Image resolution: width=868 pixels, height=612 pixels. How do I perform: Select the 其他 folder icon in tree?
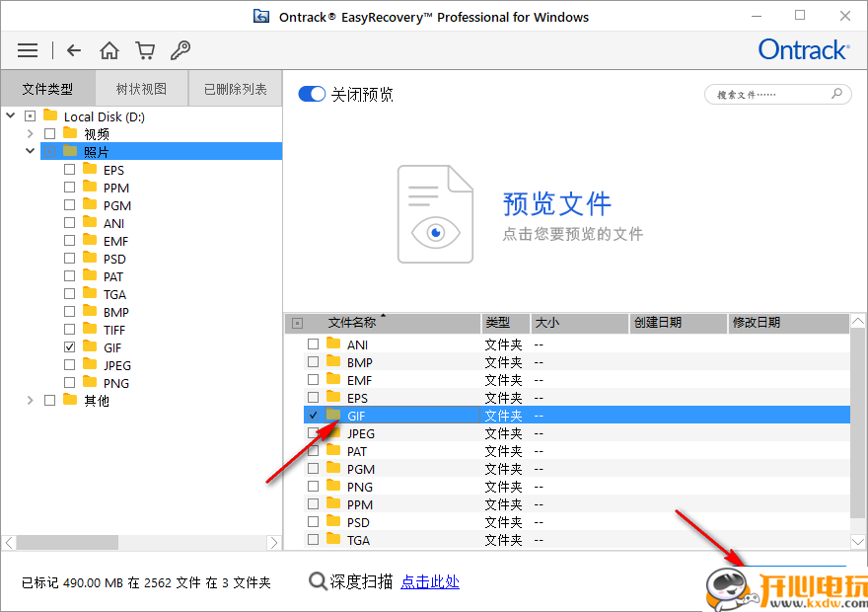point(70,400)
